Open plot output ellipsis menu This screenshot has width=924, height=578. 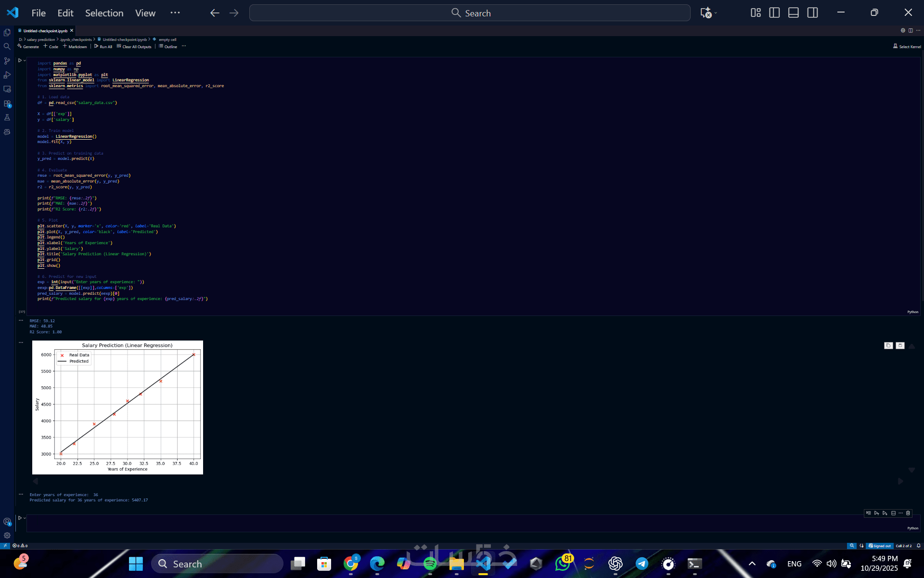[x=21, y=342]
